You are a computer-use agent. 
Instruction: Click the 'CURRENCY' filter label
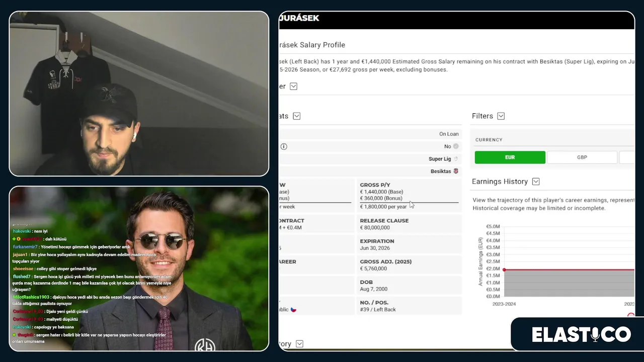pos(489,140)
